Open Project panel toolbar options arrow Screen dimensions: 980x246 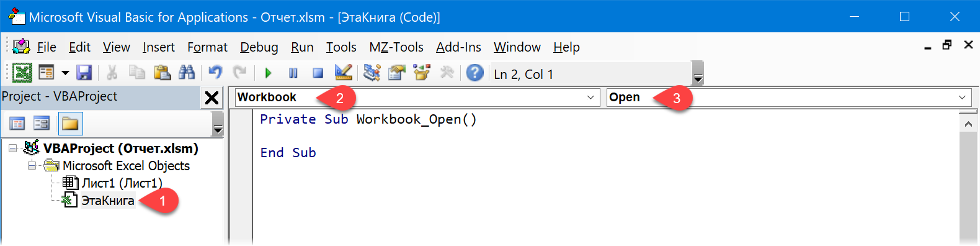pos(218,124)
